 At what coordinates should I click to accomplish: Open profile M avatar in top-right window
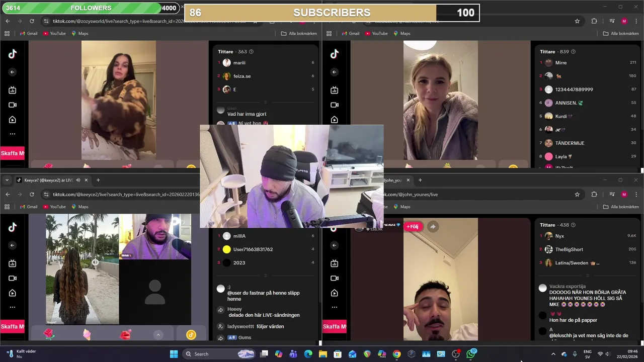pos(624,21)
